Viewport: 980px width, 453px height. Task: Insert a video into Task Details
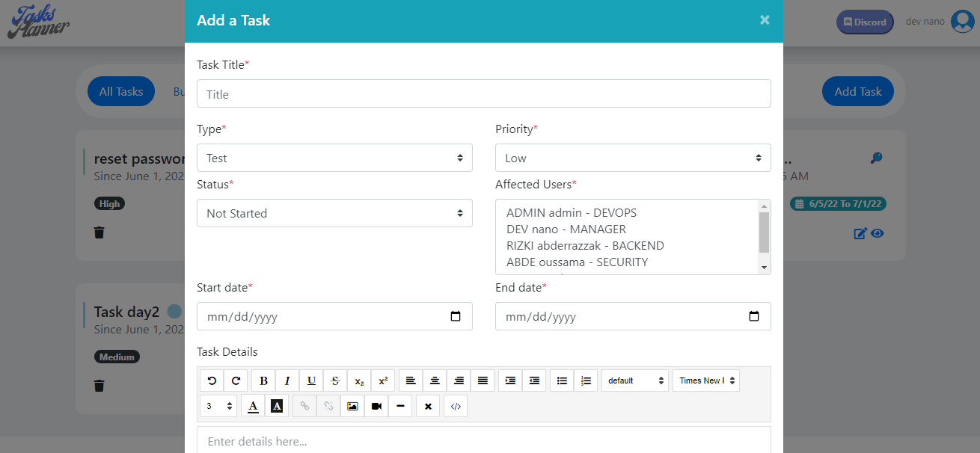pyautogui.click(x=376, y=406)
